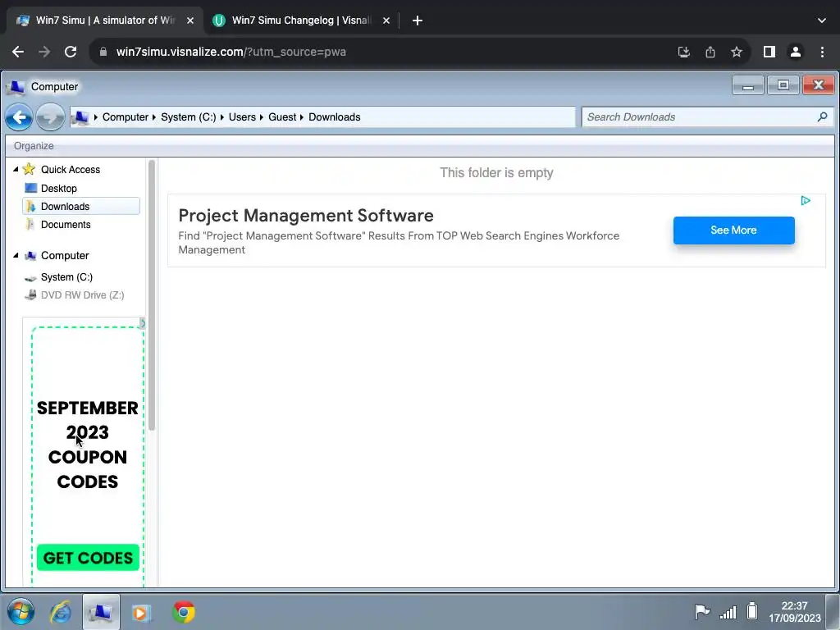Switch to the Win7 Simu Changelog tab
Image resolution: width=840 pixels, height=630 pixels.
coord(302,21)
